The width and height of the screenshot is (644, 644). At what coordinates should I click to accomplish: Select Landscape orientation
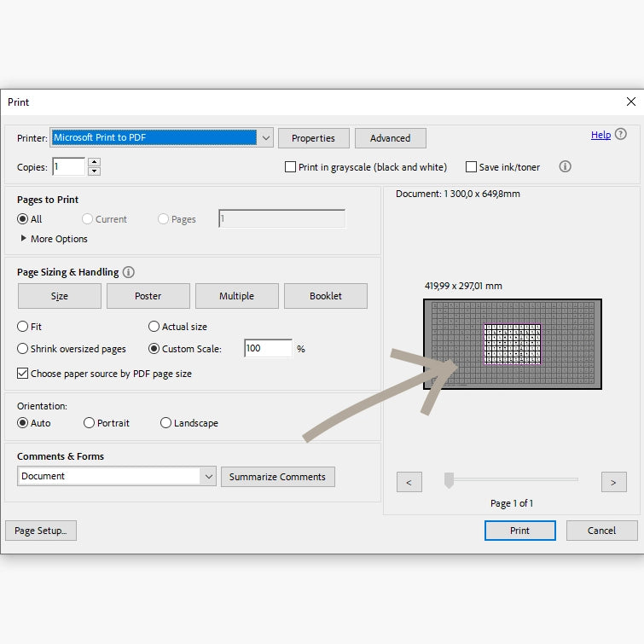(x=165, y=423)
